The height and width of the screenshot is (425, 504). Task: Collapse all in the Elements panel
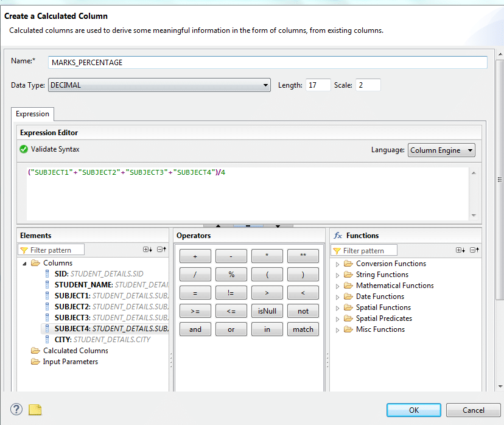click(161, 250)
